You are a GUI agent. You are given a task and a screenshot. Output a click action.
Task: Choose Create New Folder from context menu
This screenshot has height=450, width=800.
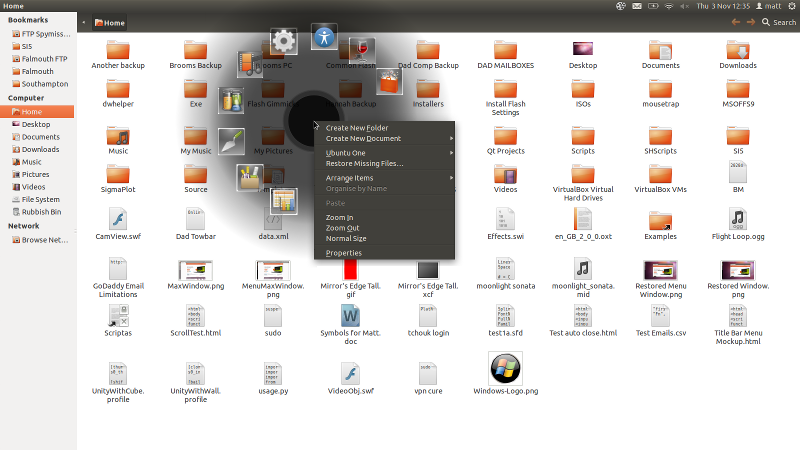pyautogui.click(x=357, y=128)
